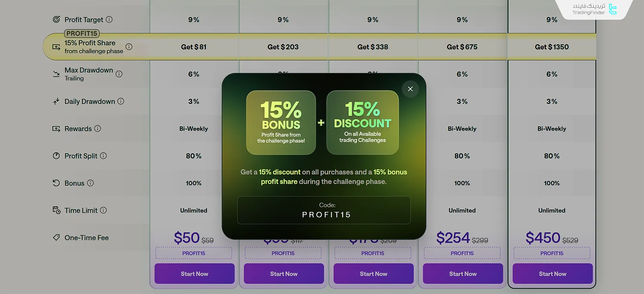Click the 15% Discount card in the popup
Viewport: 644px width, 294px height.
362,122
